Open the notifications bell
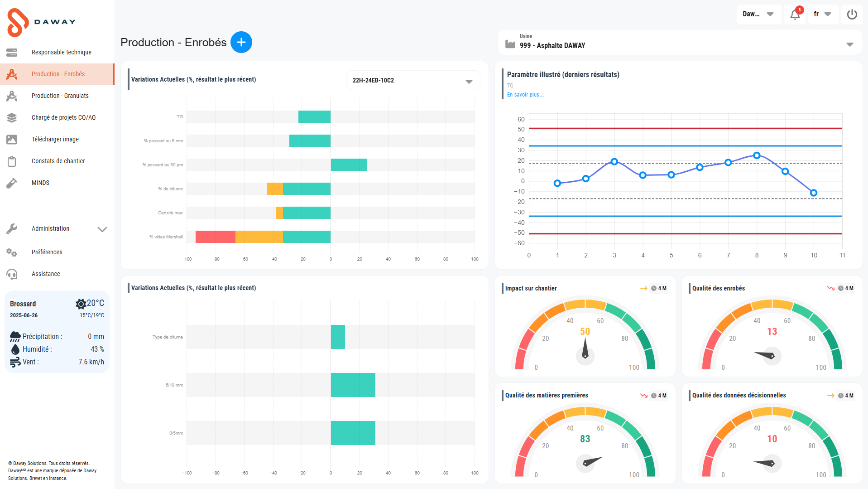This screenshot has width=868, height=489. tap(795, 15)
